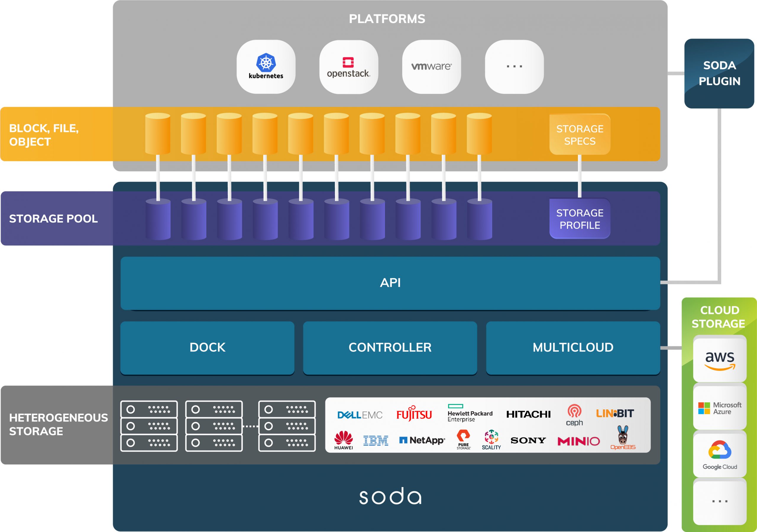Screen dimensions: 757x532
Task: Click the STORAGE SPECS box
Action: 580,134
